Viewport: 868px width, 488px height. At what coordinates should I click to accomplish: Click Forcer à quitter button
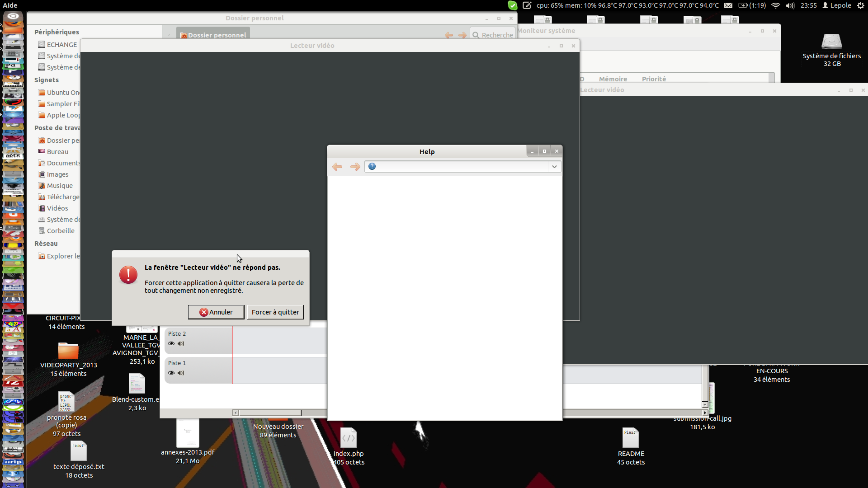point(275,312)
